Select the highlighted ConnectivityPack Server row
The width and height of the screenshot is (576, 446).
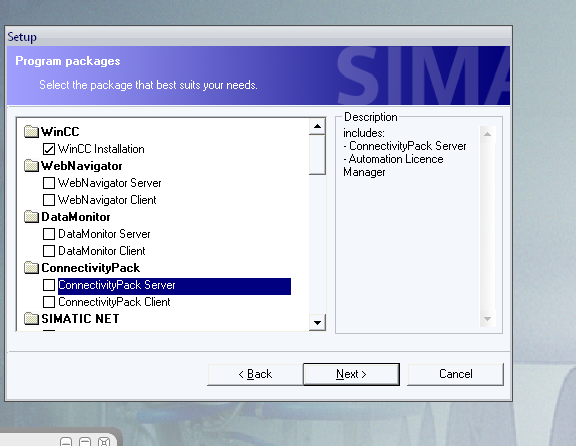[x=174, y=286]
